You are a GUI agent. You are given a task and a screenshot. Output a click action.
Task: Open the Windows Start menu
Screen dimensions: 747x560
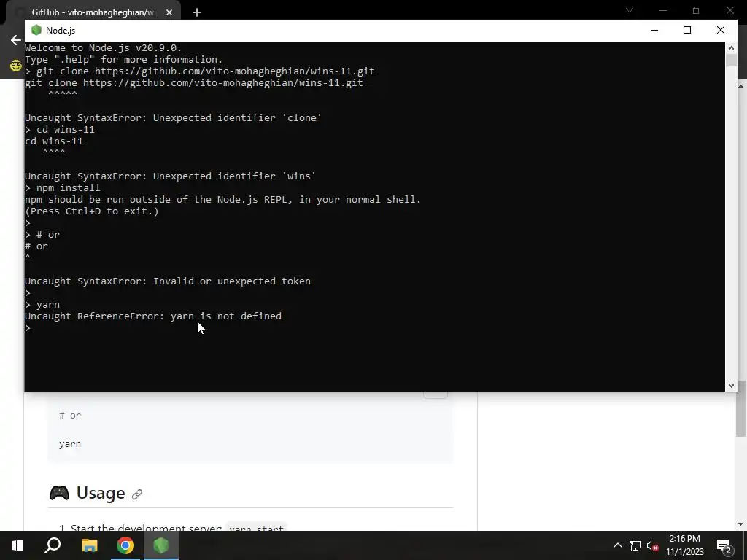18,545
